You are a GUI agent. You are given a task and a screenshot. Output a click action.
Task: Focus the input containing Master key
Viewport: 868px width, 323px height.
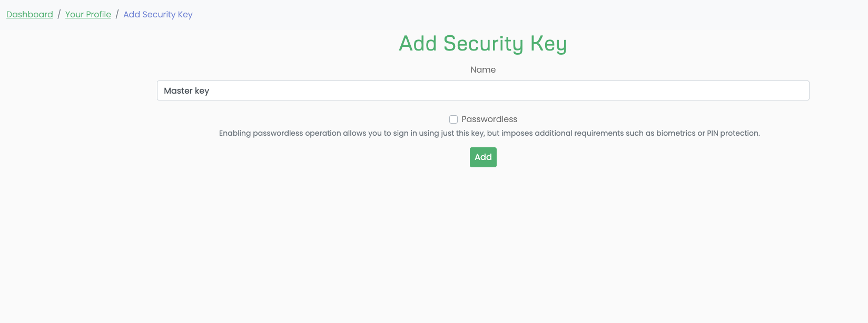pyautogui.click(x=482, y=90)
